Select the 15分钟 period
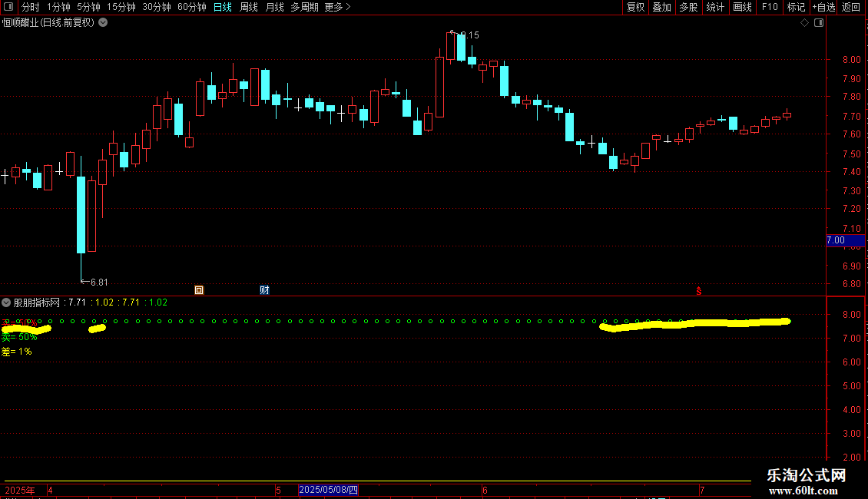 pyautogui.click(x=121, y=7)
